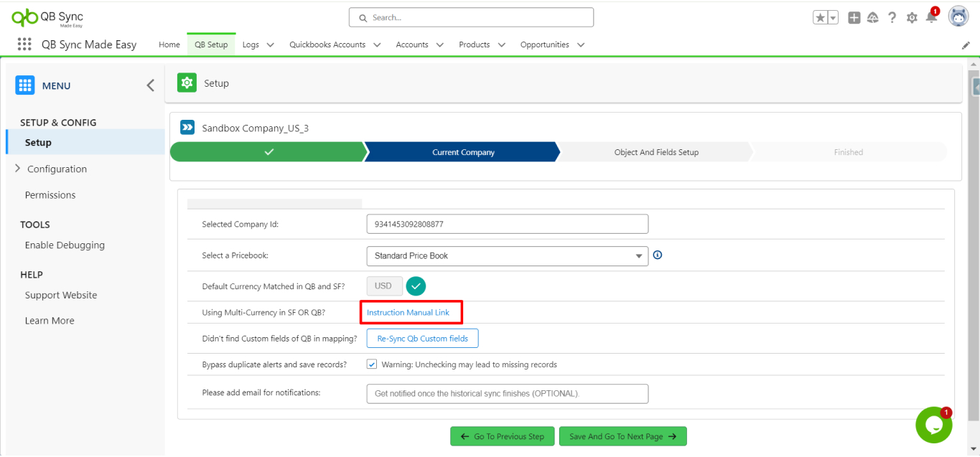Viewport: 980px width, 457px height.
Task: Click the Sandbox Company double-arrow icon
Action: pyautogui.click(x=187, y=128)
